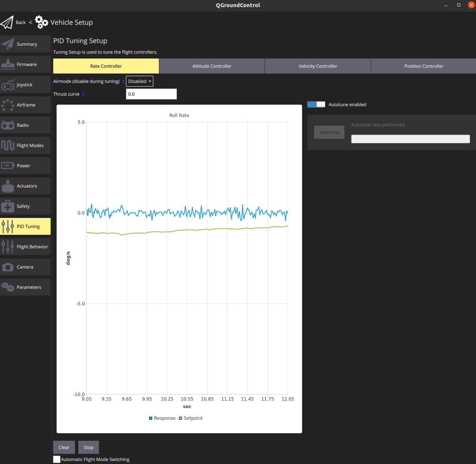The height and width of the screenshot is (464, 476).
Task: Switch to the Velocity Controller tab
Action: pyautogui.click(x=318, y=66)
